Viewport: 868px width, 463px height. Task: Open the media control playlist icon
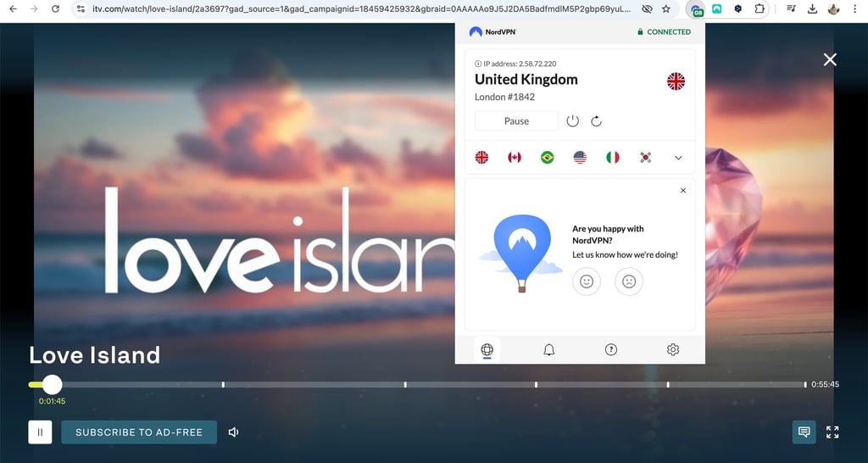click(x=791, y=8)
